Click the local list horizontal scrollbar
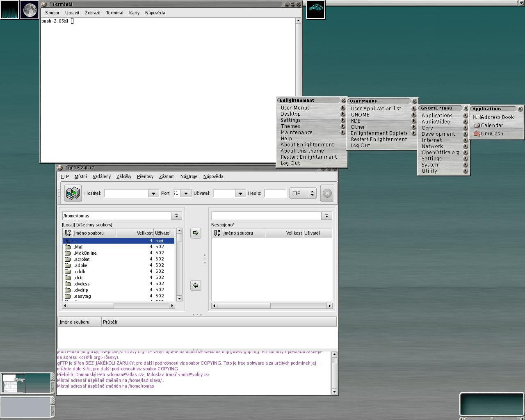 (119, 306)
